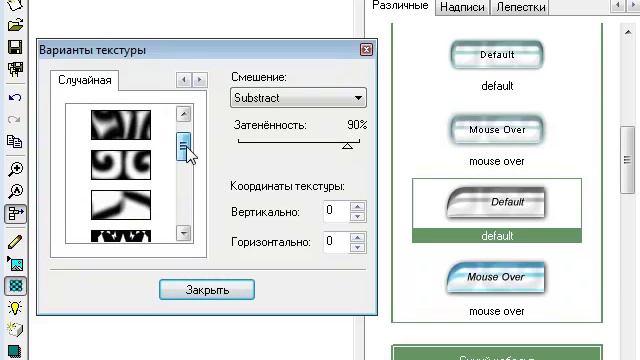Click the Вертикально input field
The image size is (640, 360).
click(337, 211)
